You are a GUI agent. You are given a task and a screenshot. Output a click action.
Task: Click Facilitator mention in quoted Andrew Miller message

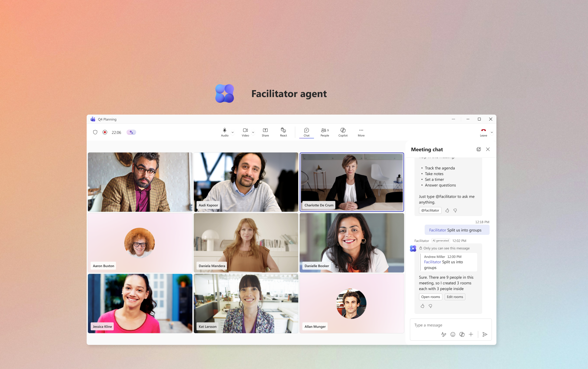click(x=432, y=262)
